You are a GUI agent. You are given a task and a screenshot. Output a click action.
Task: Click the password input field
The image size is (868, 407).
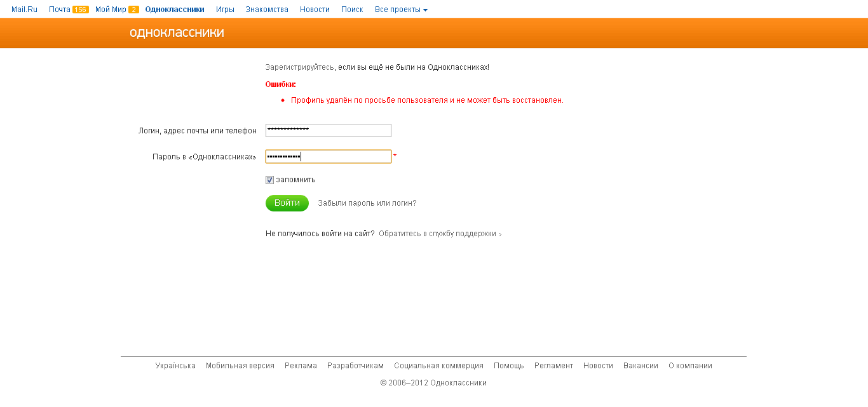[328, 156]
